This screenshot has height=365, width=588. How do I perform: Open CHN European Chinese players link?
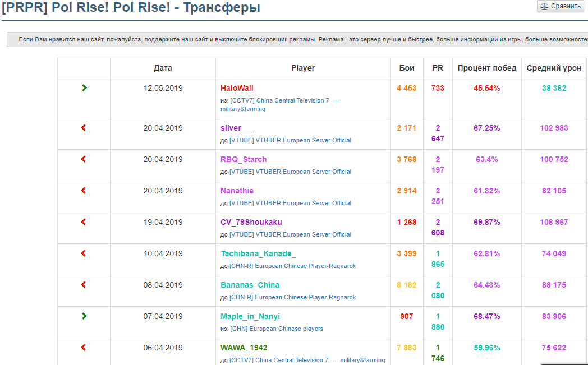tap(277, 329)
